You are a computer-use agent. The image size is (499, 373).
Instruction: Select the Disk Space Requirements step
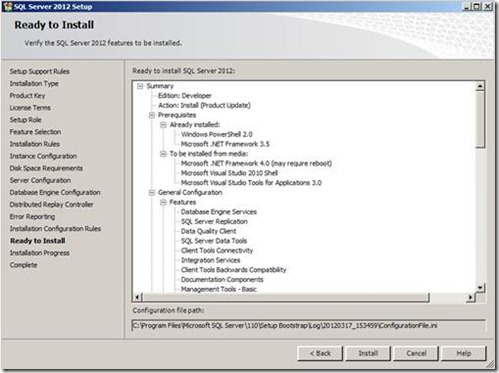pos(46,168)
